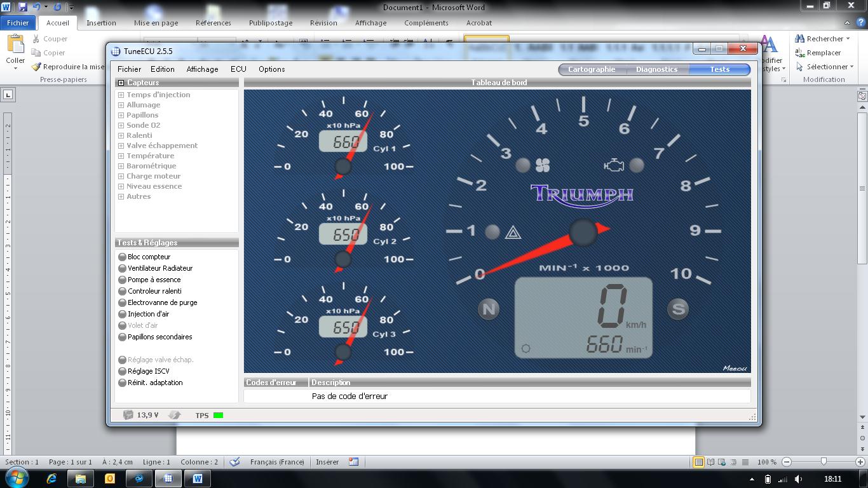Open the Windows Start button
This screenshot has height=488, width=868.
17,478
